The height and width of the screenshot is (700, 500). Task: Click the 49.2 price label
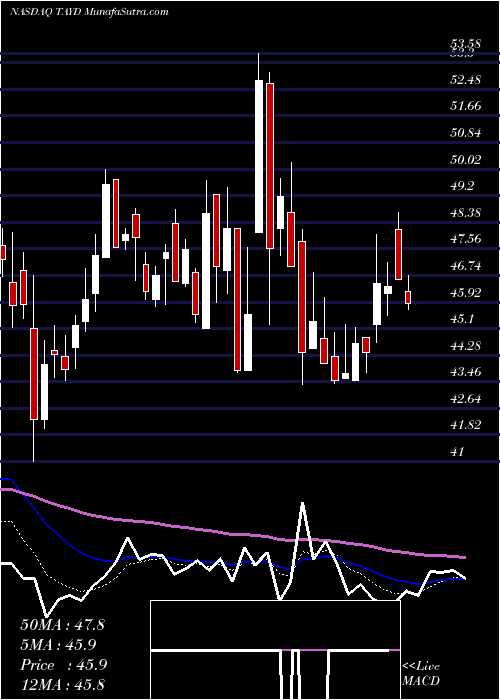point(462,186)
